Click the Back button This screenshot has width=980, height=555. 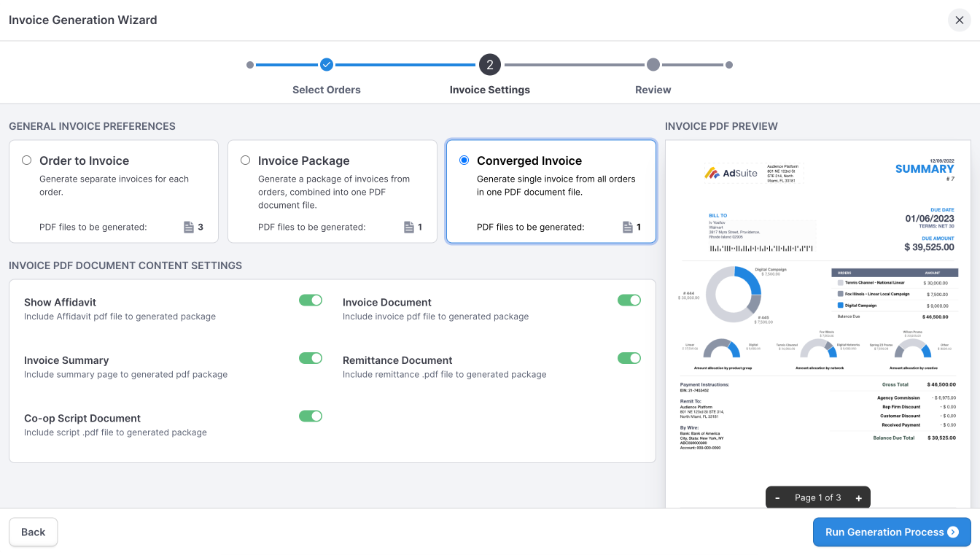coord(33,532)
